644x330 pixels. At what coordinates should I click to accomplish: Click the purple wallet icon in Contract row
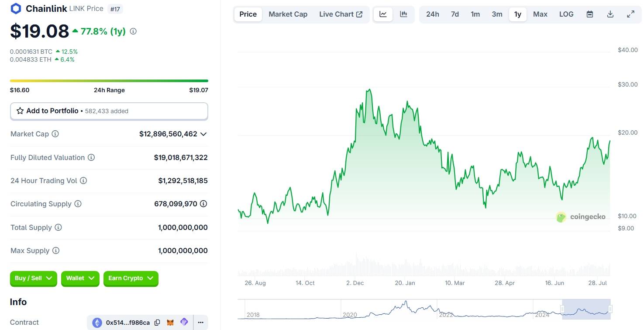click(184, 322)
